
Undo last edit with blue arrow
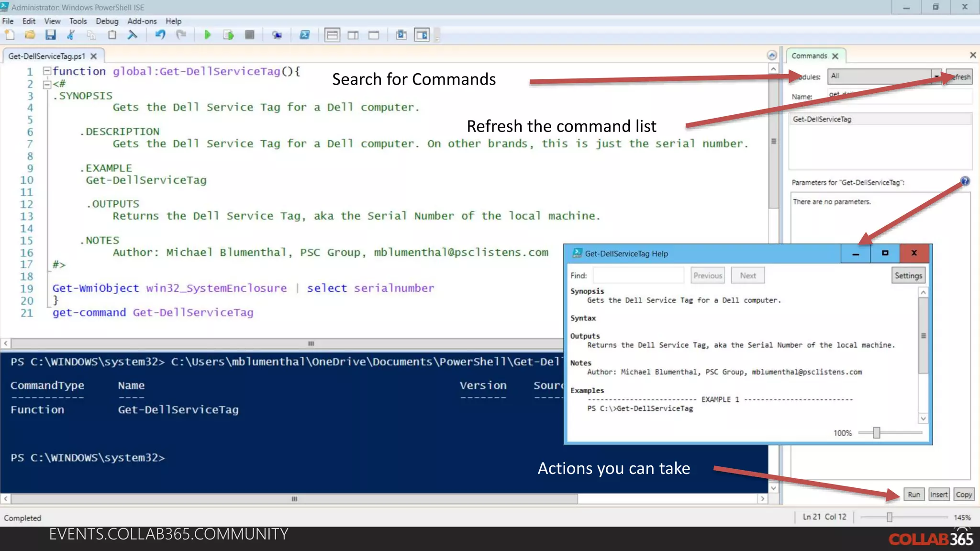tap(160, 35)
